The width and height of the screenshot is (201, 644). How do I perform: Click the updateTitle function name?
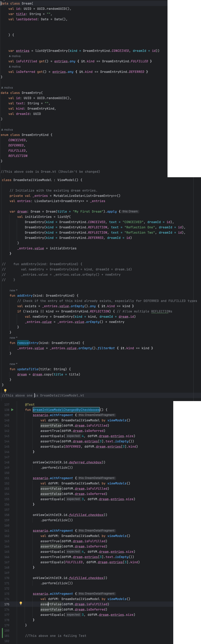(x=28, y=369)
